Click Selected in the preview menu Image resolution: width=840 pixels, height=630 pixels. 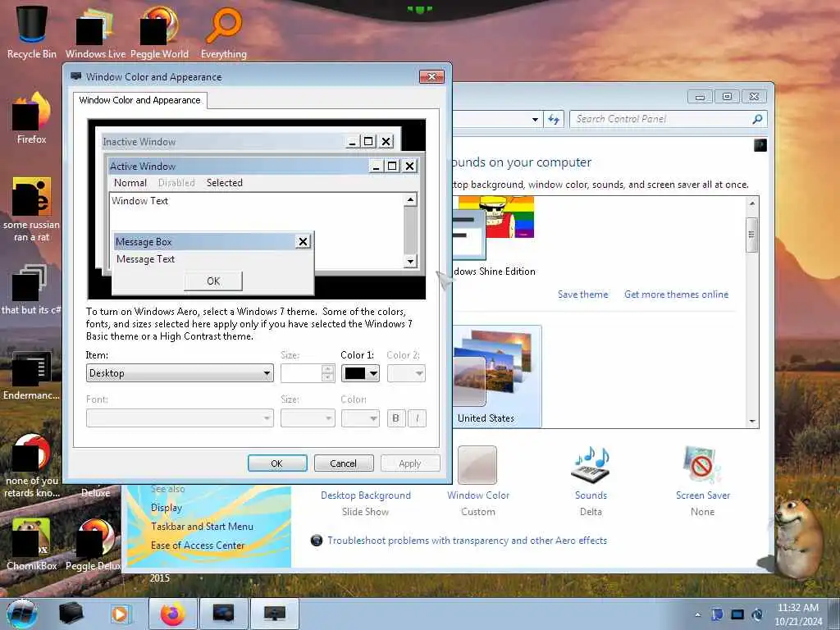tap(225, 183)
